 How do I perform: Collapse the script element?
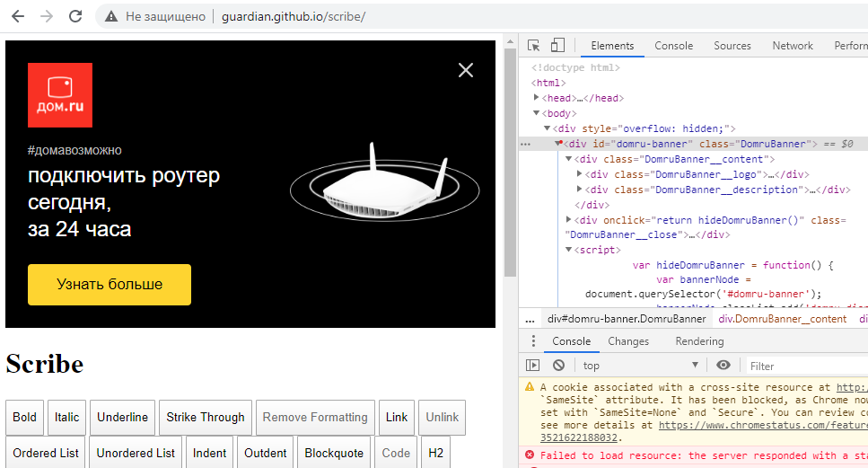(x=568, y=250)
